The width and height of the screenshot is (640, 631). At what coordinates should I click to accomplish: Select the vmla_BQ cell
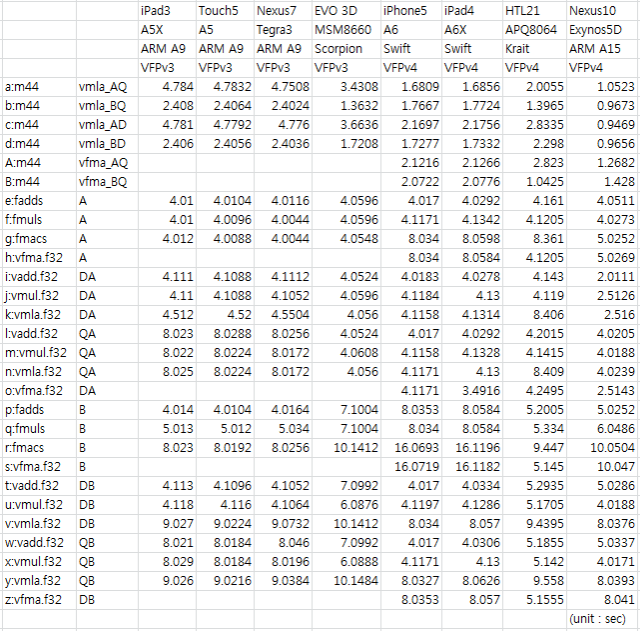click(x=107, y=106)
